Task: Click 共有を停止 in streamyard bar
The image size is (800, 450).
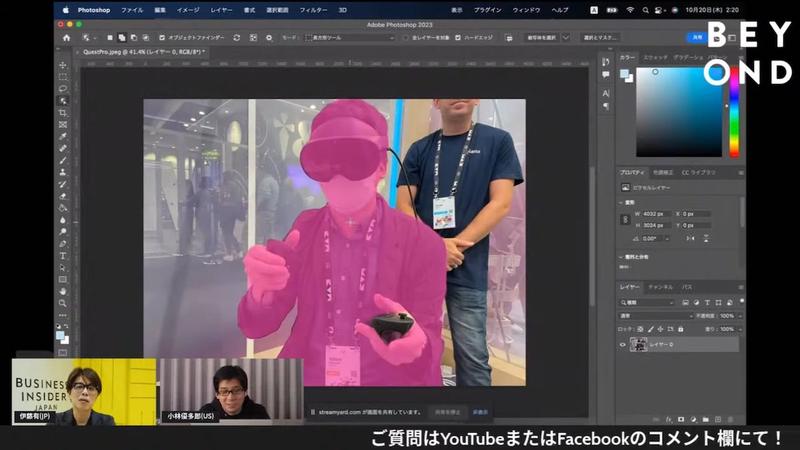Action: coord(447,412)
